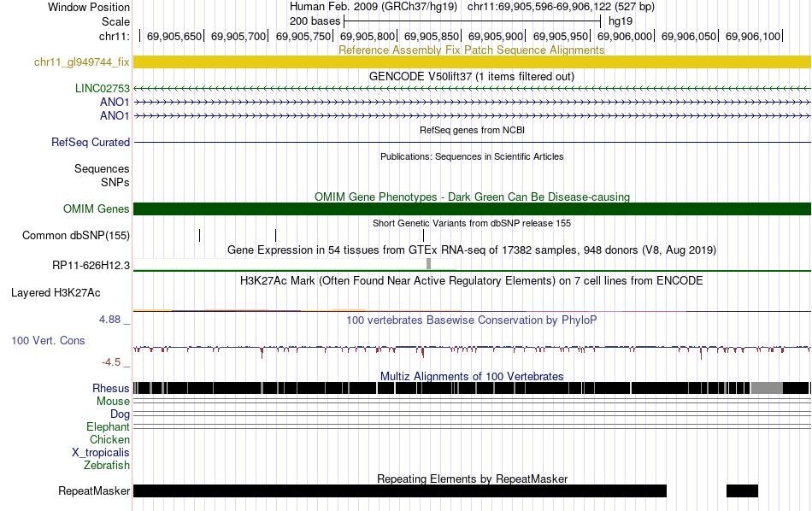
Task: Click the 200 bases scale bar
Action: 472,21
